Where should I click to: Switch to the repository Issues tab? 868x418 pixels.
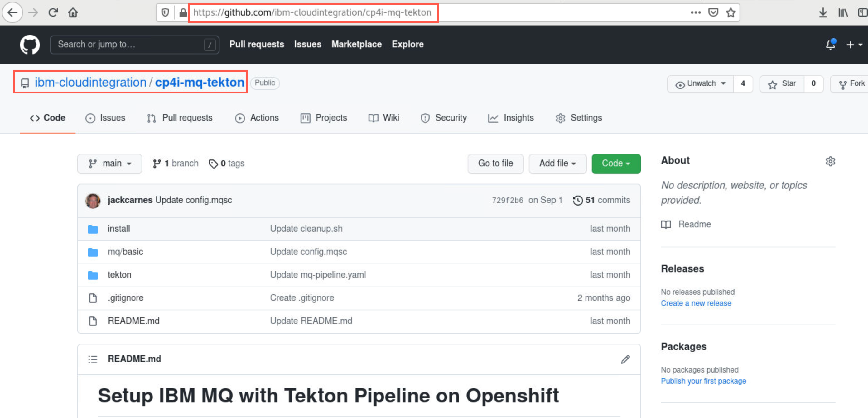tap(105, 118)
